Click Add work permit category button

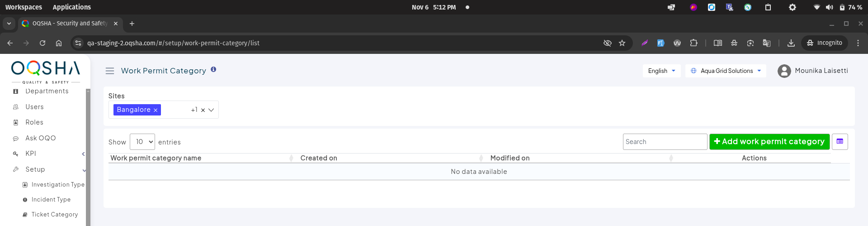coord(769,142)
